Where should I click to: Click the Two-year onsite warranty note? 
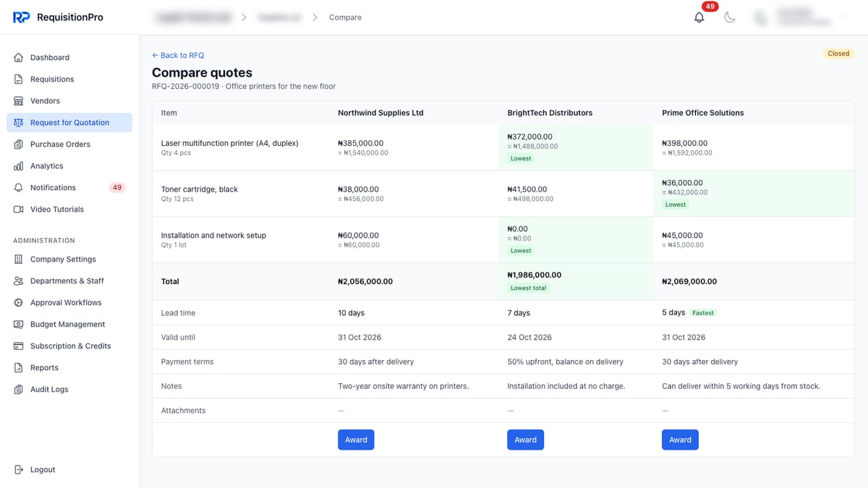coord(403,386)
